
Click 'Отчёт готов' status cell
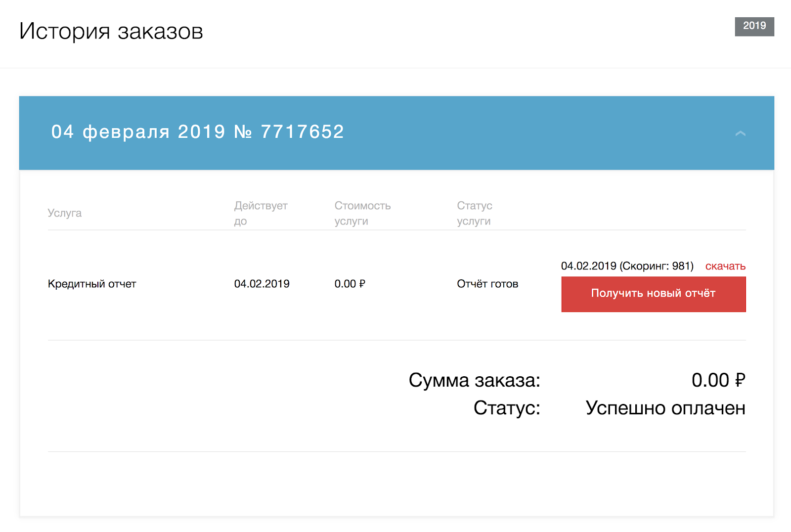(x=487, y=284)
